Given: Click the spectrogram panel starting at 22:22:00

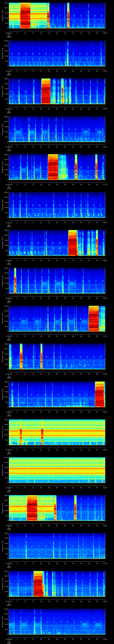Looking at the screenshot, I should coord(57,16).
